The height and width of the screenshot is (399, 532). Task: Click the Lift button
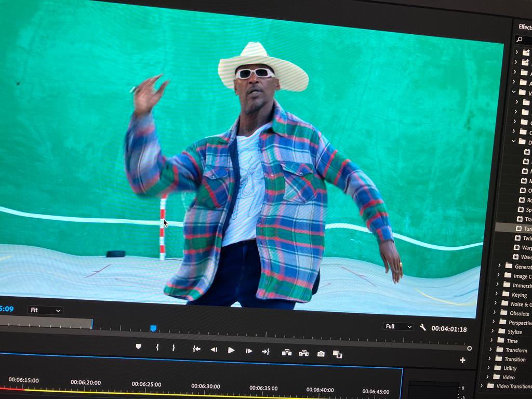(287, 353)
